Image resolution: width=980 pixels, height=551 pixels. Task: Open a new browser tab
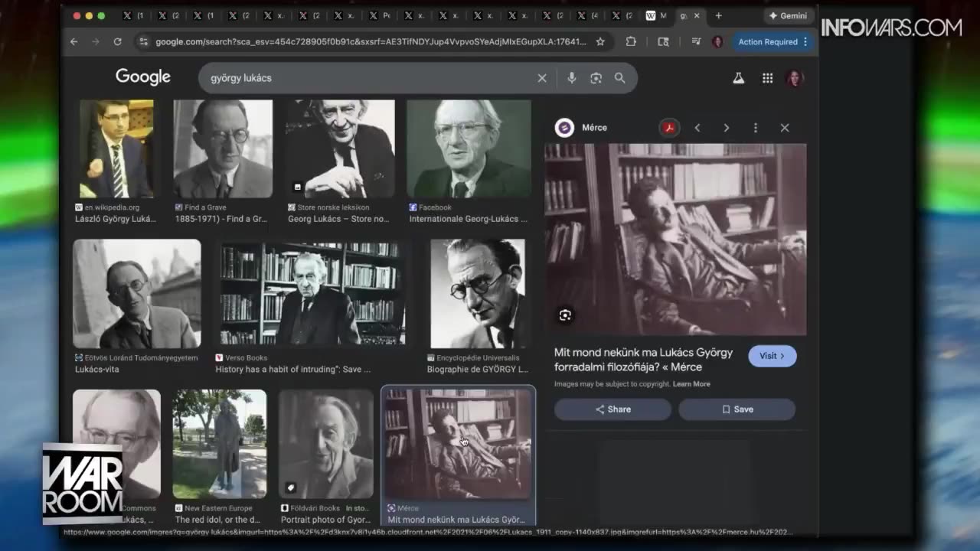718,15
